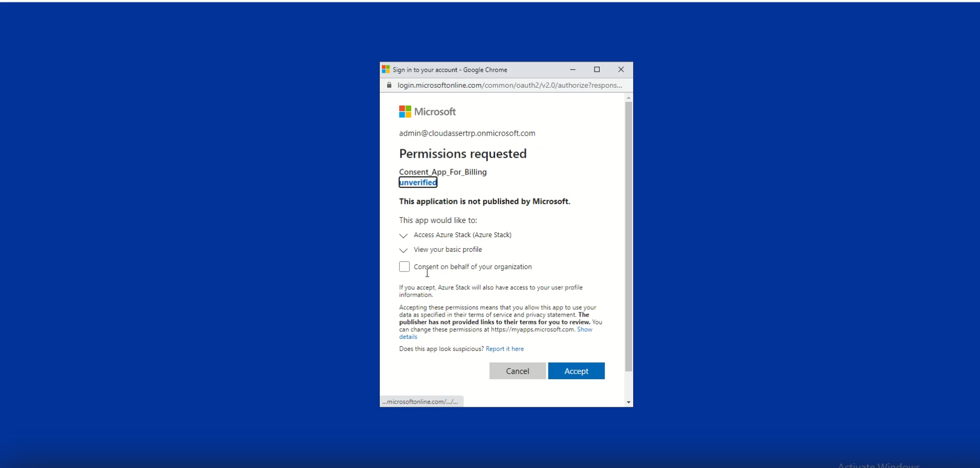The image size is (980, 468).
Task: Expand Access Azure Stack permission chevron
Action: click(403, 236)
